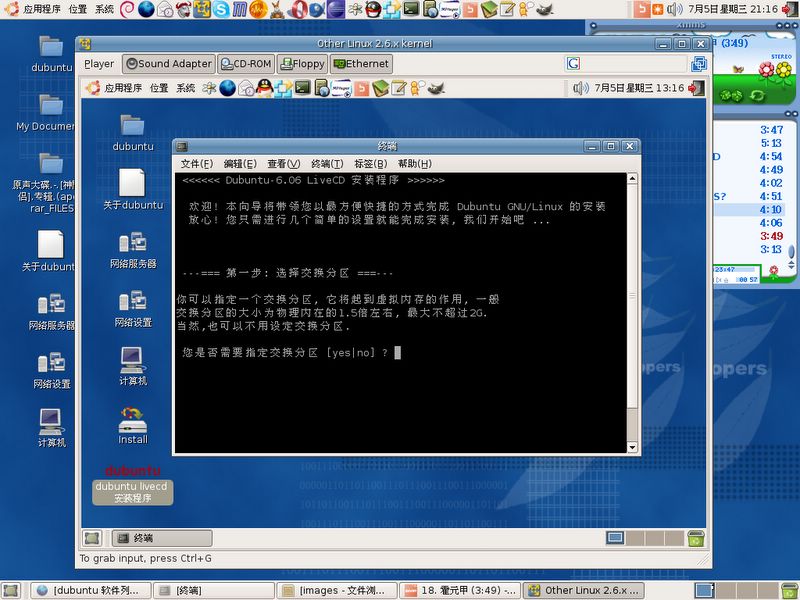
Task: Switch to Other Linux 2.6.x task button
Action: pyautogui.click(x=584, y=591)
